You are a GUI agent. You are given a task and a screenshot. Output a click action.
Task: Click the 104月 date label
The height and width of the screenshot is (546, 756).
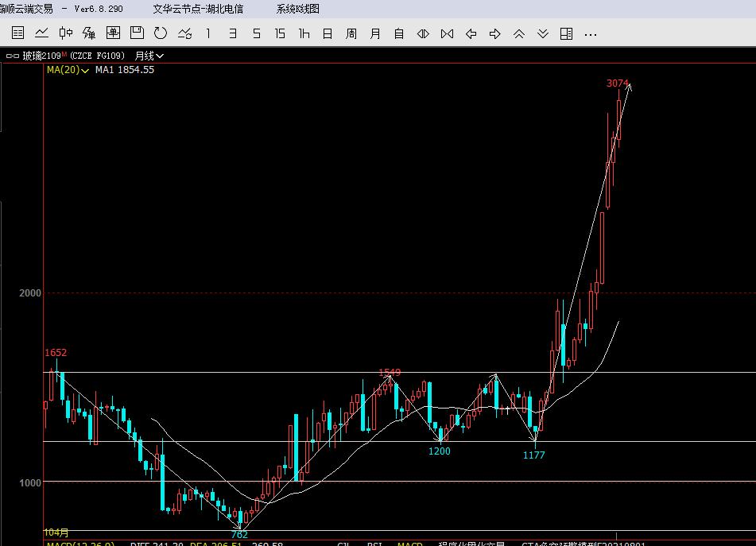coord(56,532)
